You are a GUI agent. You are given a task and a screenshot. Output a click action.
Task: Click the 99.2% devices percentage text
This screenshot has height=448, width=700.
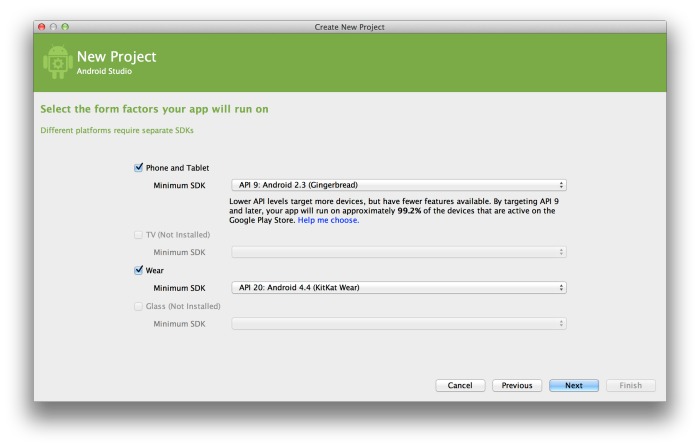[x=409, y=211]
